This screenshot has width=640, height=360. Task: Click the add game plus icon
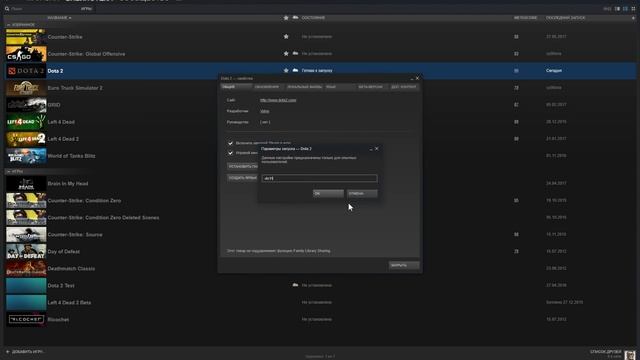(7, 351)
